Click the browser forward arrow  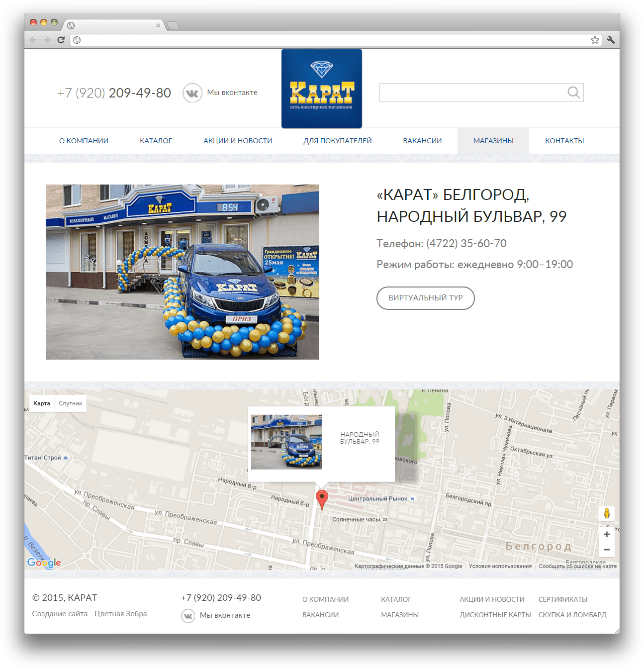(47, 40)
